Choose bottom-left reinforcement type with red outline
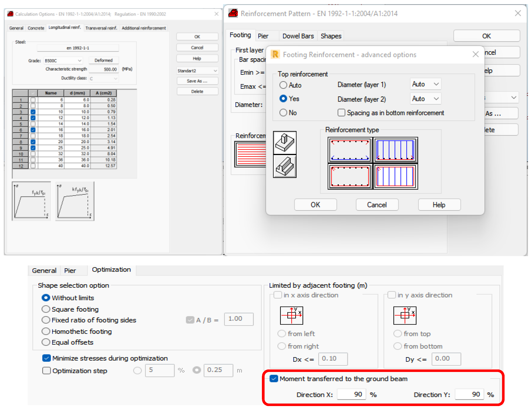Viewport: 532px width, 411px height. tap(350, 176)
